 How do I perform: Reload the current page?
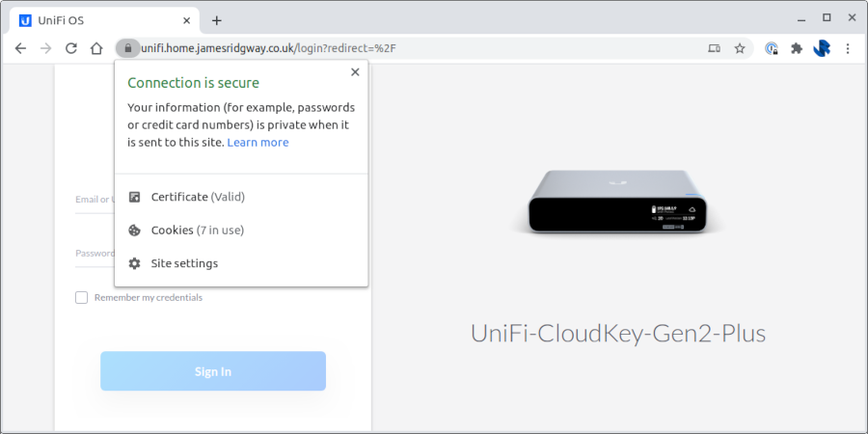coord(70,48)
